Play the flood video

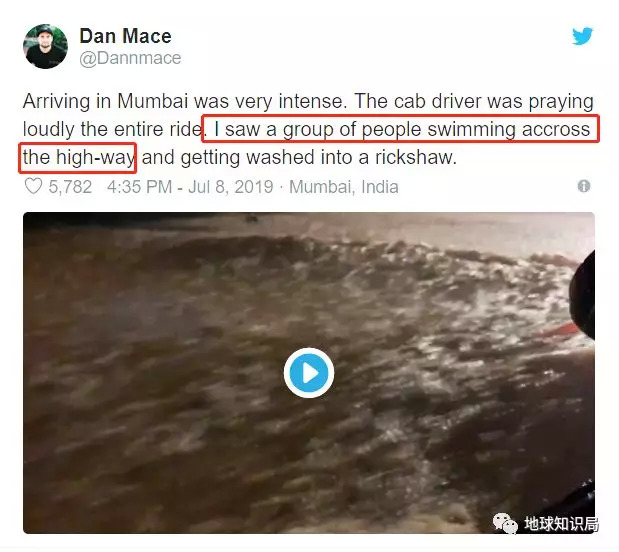click(309, 373)
